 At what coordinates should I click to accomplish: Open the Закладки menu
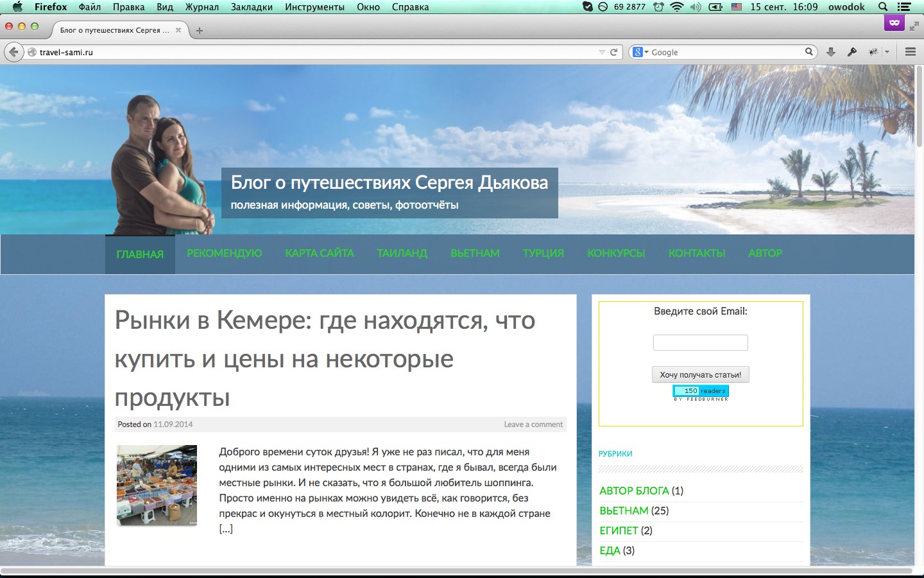(x=252, y=7)
